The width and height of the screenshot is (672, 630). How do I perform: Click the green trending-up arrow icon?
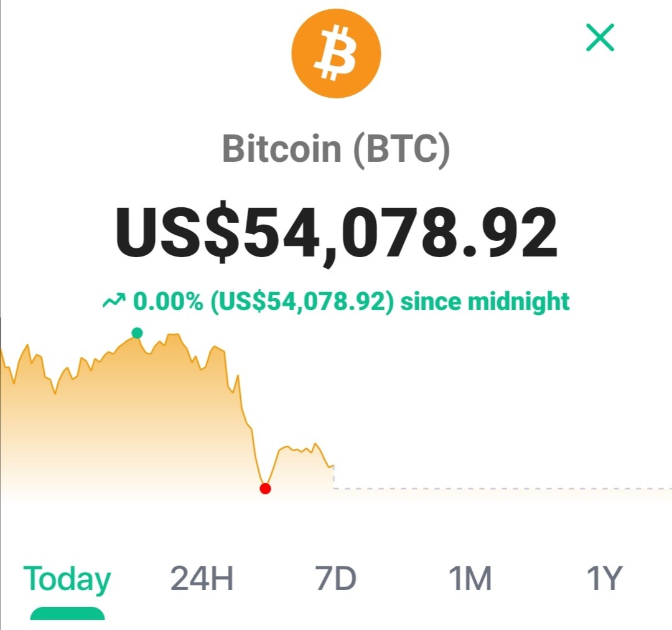point(114,301)
